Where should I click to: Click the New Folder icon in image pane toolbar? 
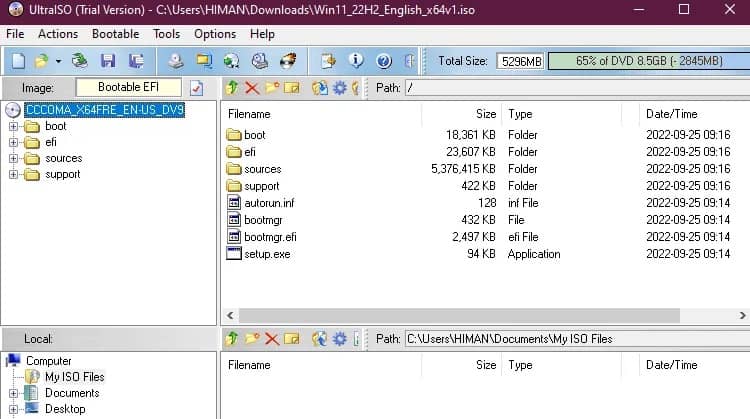coord(272,88)
